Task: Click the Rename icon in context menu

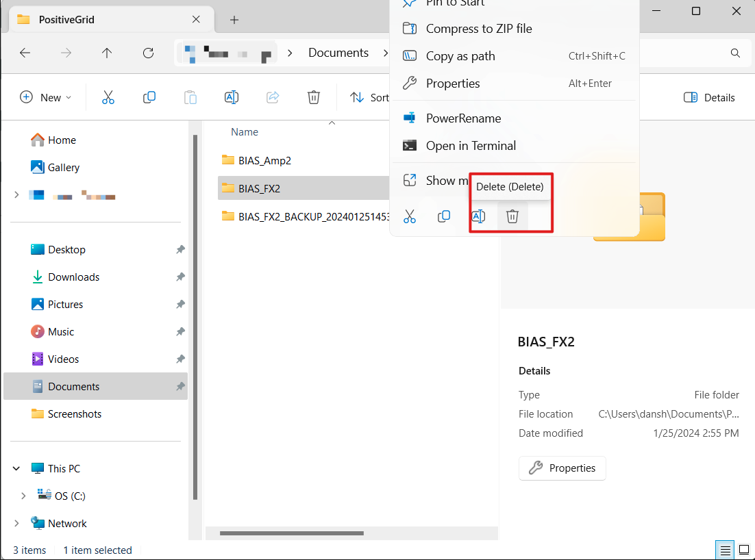Action: (478, 216)
